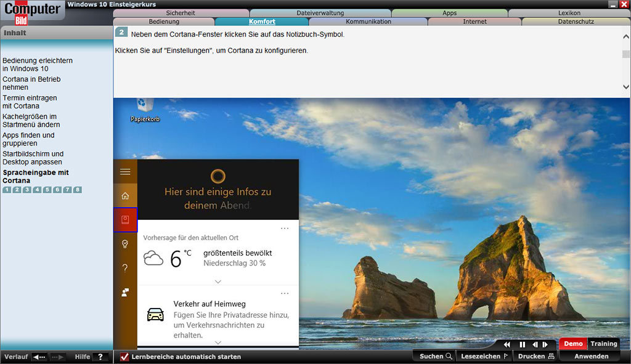The height and width of the screenshot is (364, 631).
Task: Open traffic card three-dot menu
Action: 285,293
